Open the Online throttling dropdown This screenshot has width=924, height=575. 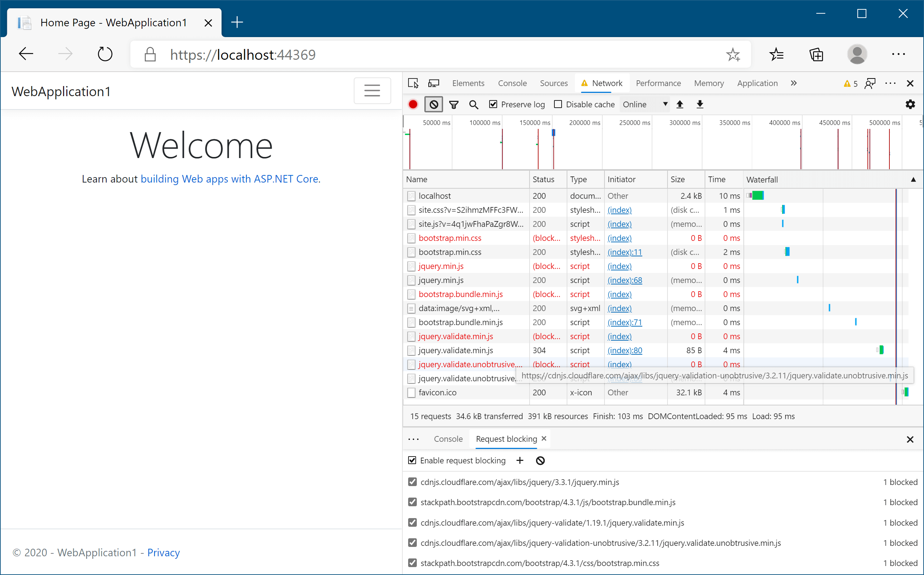645,104
